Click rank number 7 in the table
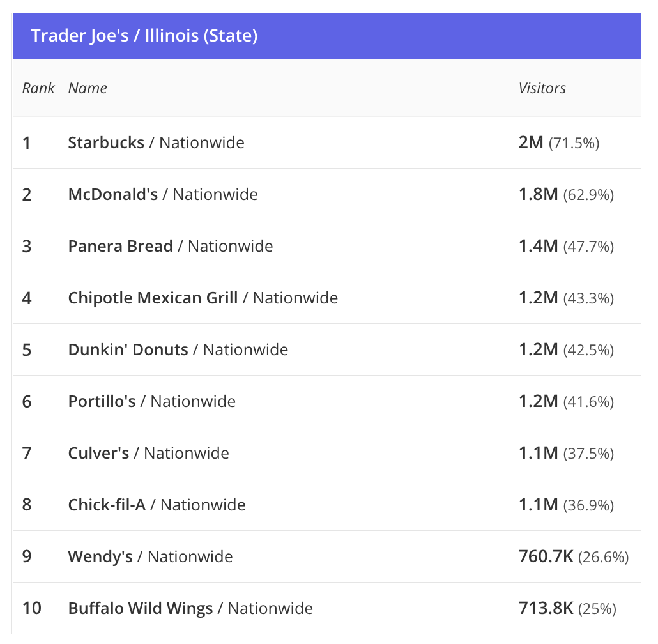This screenshot has width=658, height=644. click(26, 453)
